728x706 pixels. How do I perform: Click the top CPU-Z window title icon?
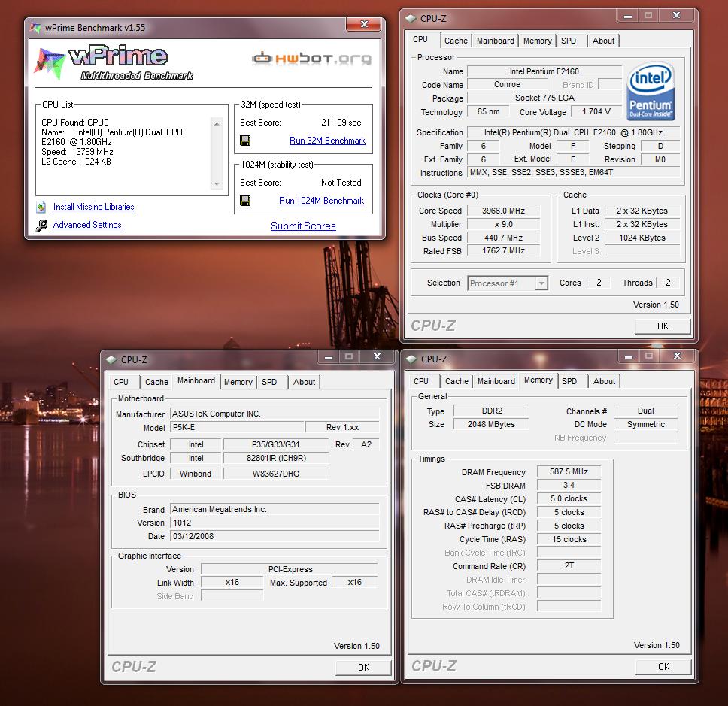tap(411, 19)
